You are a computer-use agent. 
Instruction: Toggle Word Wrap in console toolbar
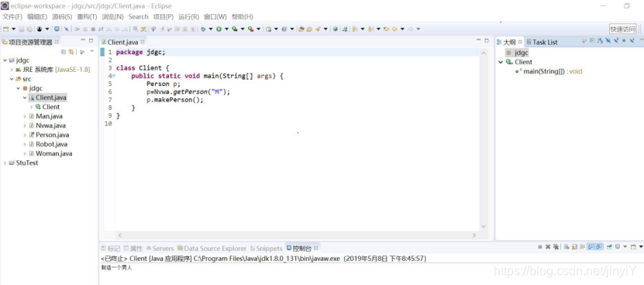(583, 247)
